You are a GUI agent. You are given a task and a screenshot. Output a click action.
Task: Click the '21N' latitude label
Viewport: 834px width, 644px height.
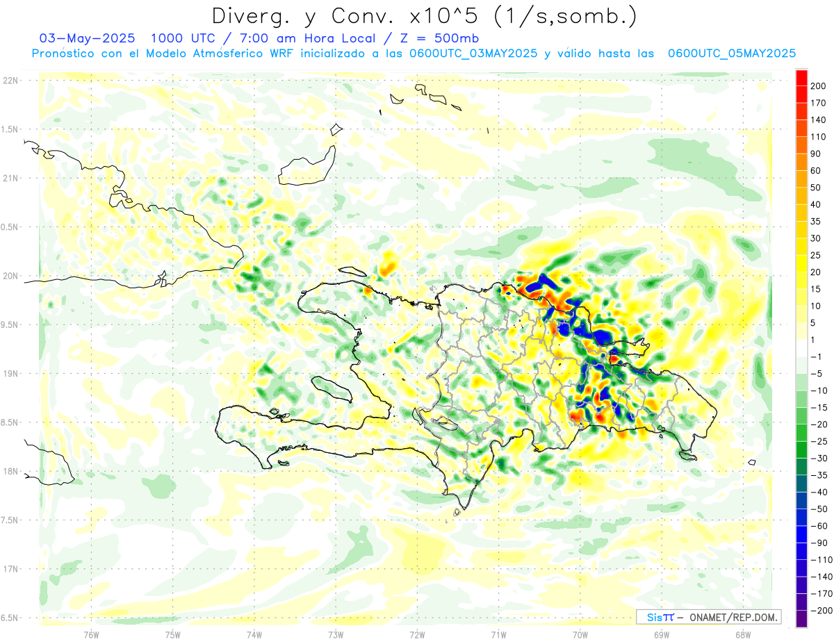tap(10, 179)
